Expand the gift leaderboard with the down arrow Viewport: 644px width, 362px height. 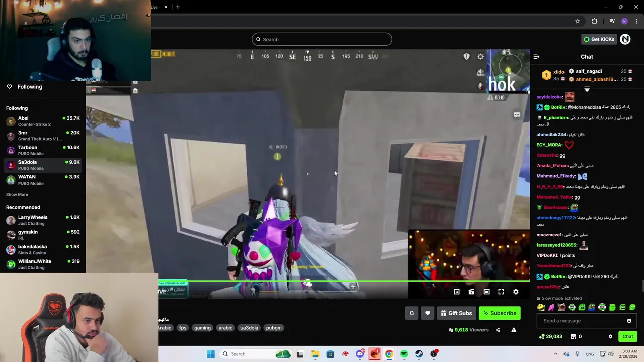click(x=587, y=89)
